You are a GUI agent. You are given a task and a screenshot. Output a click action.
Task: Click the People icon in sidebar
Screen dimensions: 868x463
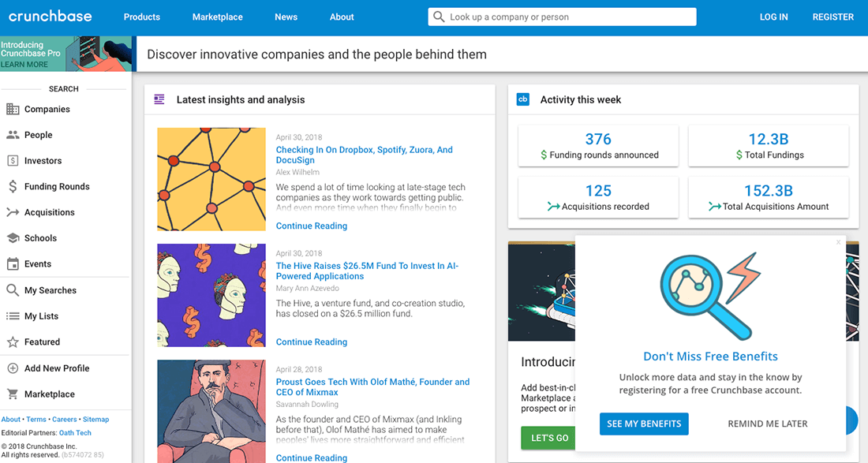(13, 134)
